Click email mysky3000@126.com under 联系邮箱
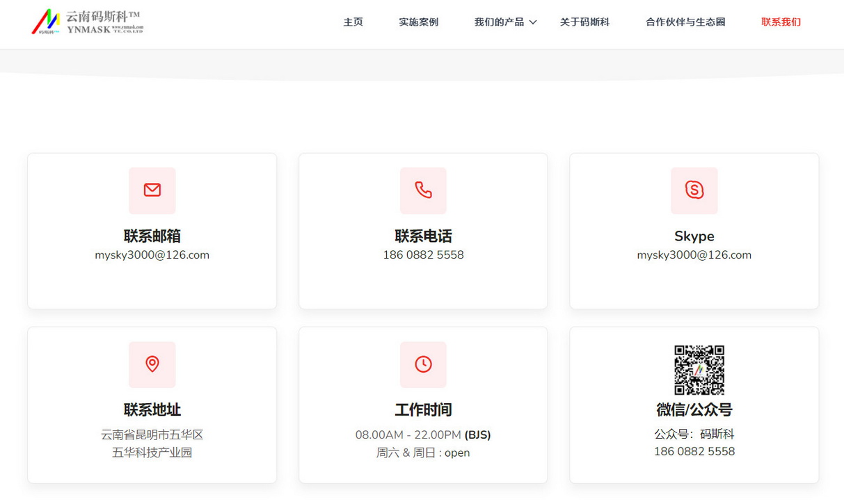Image resolution: width=844 pixels, height=504 pixels. [x=152, y=255]
